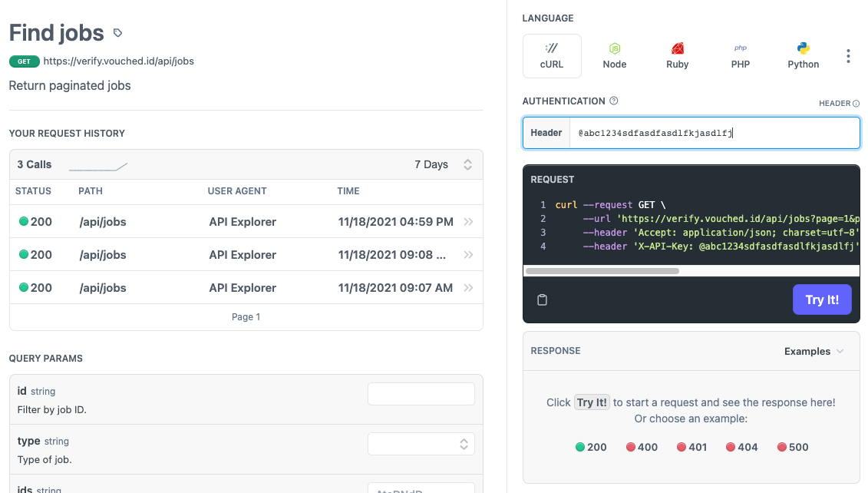Click the USER AGENT column header
Screen dimensions: 868x493
click(x=237, y=191)
